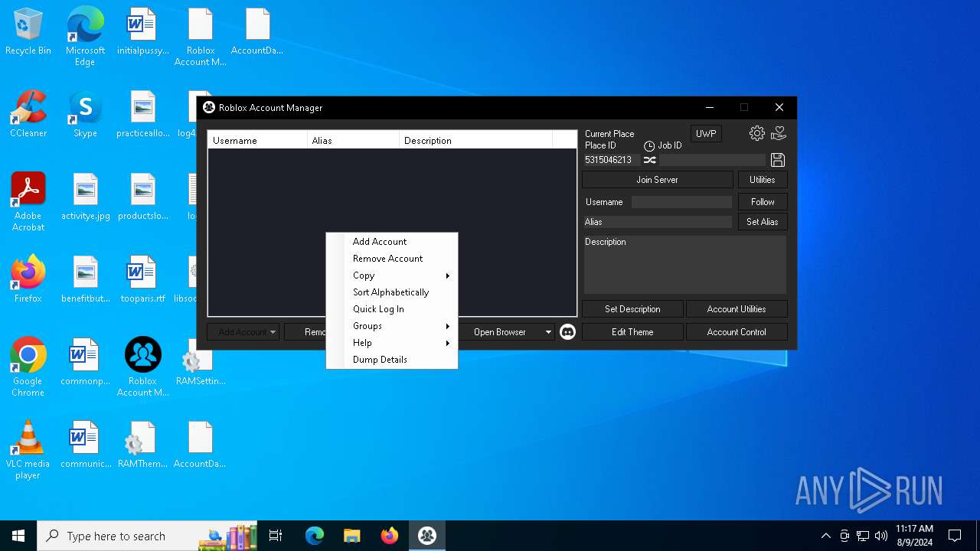Select RAMTheme desktop file
Viewport: 980px width, 551px height.
click(142, 445)
